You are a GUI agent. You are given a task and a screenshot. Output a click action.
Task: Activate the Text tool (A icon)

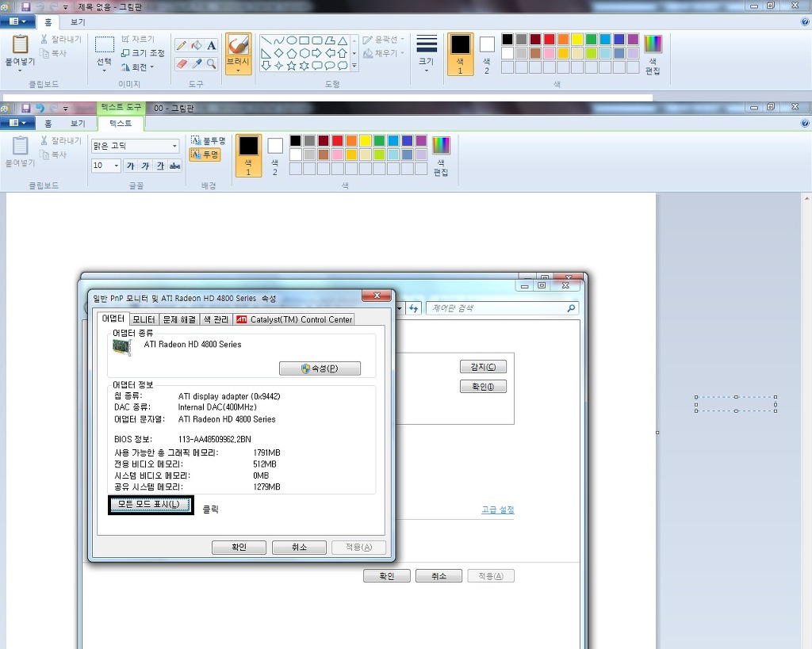(211, 45)
